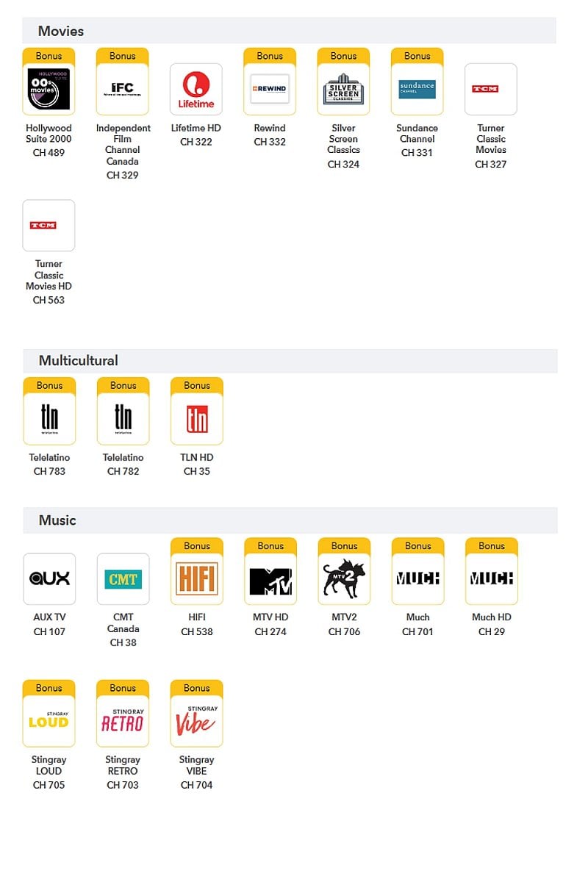Image resolution: width=588 pixels, height=882 pixels.
Task: Click the "CH 706" MTV2 channel number
Action: point(344,631)
